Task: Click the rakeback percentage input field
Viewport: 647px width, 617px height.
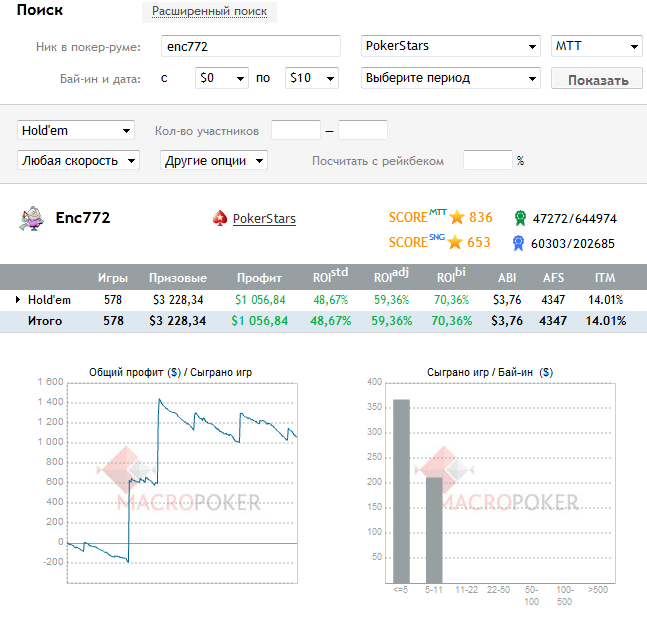Action: click(x=488, y=160)
